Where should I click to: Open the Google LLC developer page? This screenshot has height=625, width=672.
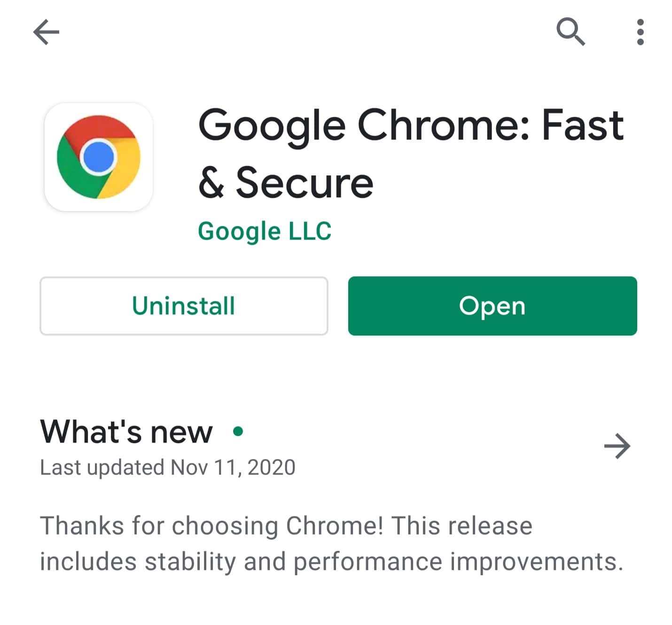[x=265, y=231]
